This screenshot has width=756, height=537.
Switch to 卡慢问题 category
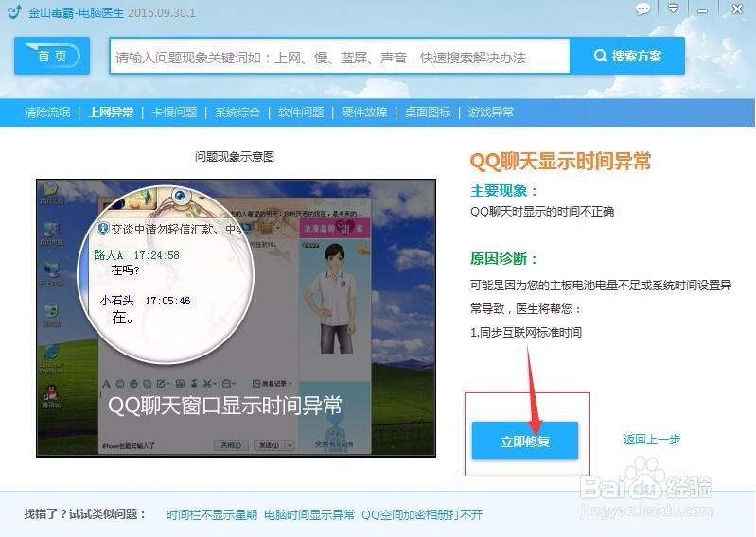[174, 113]
